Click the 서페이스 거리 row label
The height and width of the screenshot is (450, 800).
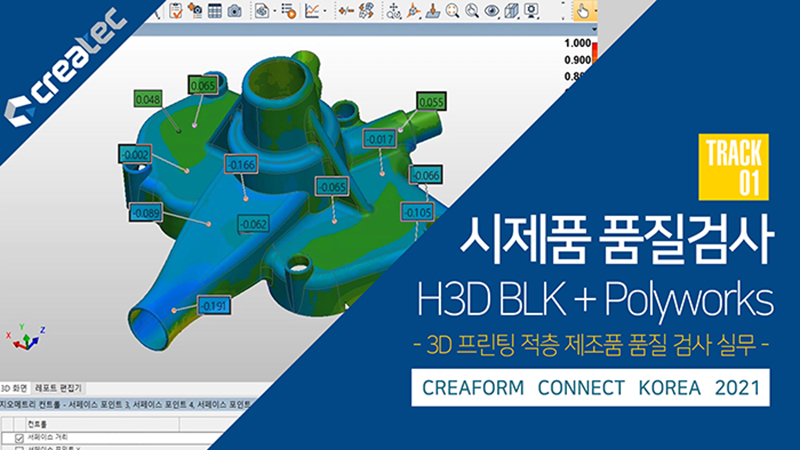[47, 437]
